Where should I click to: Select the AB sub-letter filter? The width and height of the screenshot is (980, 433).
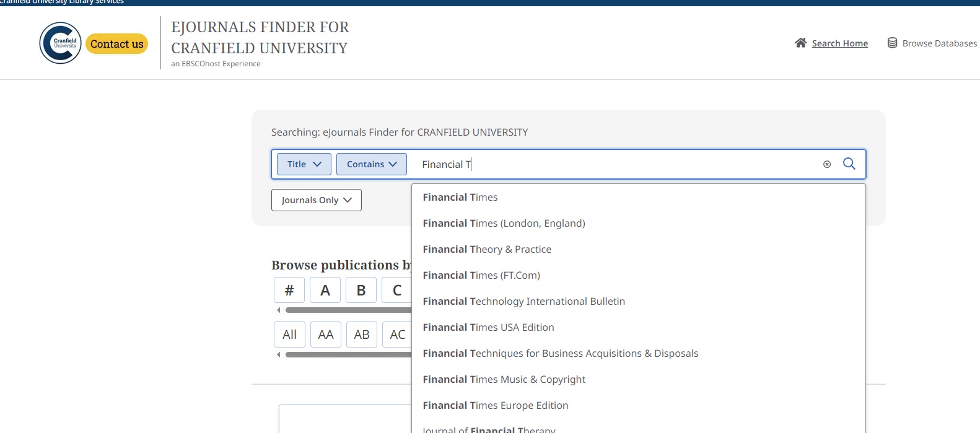tap(362, 335)
